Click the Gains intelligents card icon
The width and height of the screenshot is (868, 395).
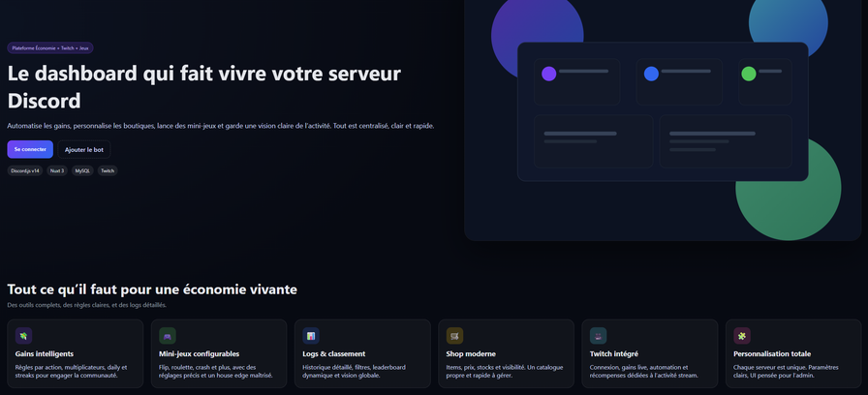tap(24, 336)
